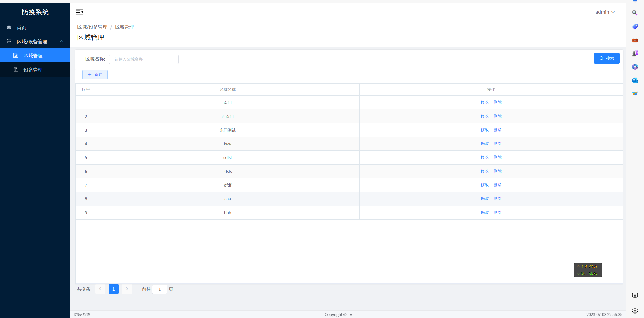The height and width of the screenshot is (318, 644).
Task: Click pagination next page arrow
Action: pyautogui.click(x=127, y=289)
